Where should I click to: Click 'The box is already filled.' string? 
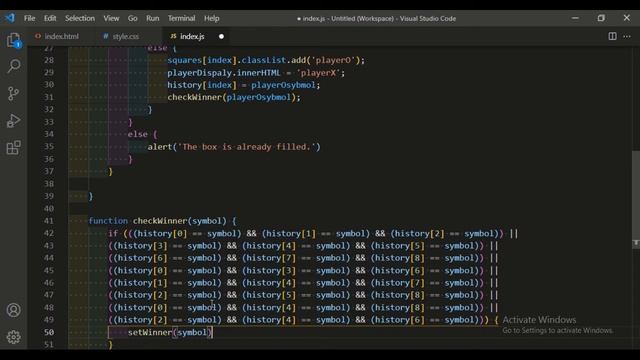click(x=246, y=147)
